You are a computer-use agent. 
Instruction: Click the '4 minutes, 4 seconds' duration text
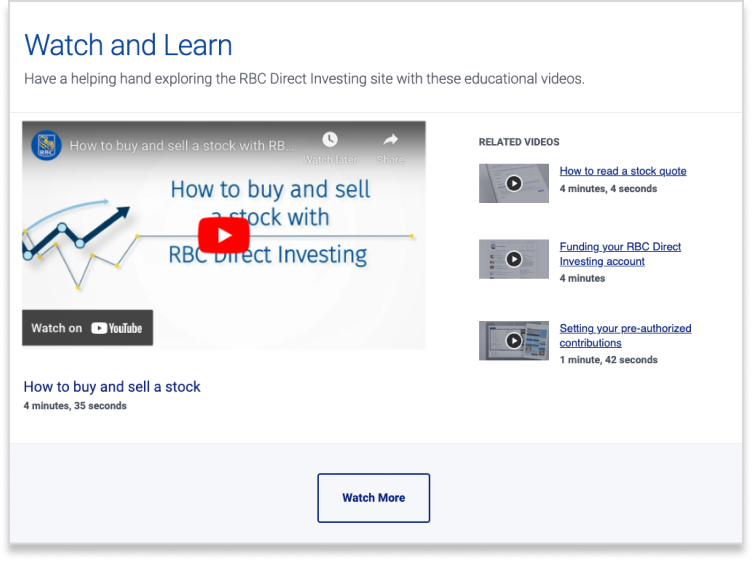point(608,188)
